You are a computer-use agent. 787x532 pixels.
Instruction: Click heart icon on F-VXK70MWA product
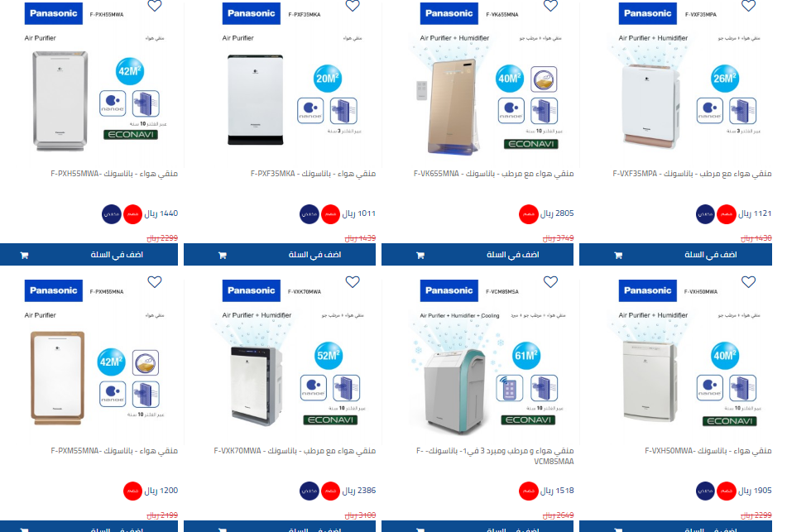pos(353,282)
